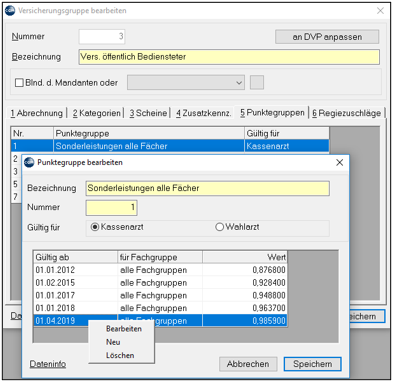393x382 pixels.
Task: Click the Nummer field showing 3
Action: tap(102, 36)
